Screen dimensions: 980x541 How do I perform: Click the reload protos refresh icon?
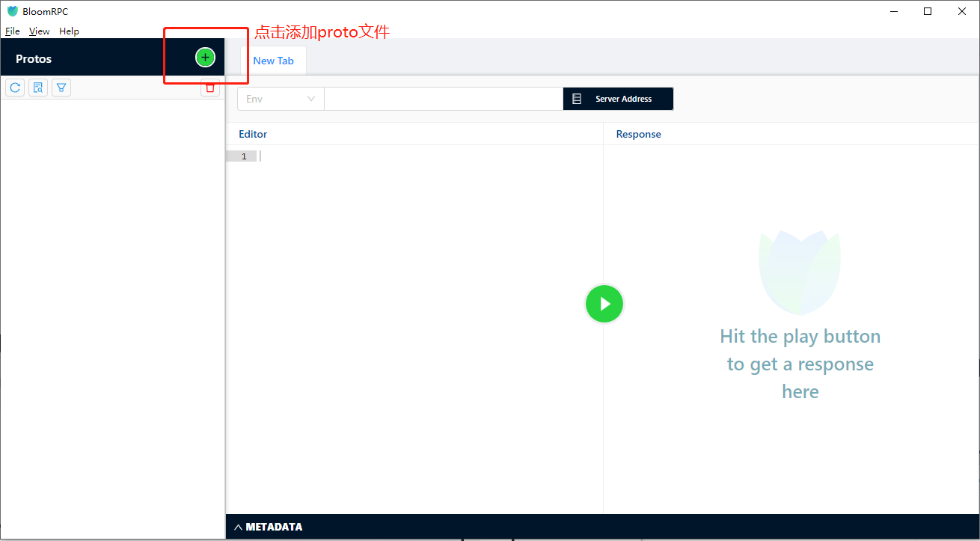click(x=14, y=87)
